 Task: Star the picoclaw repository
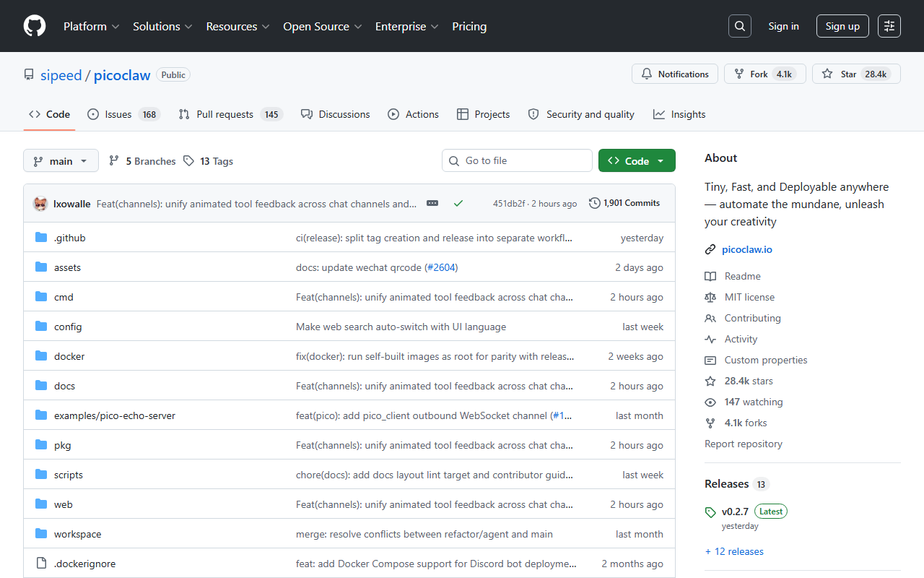856,74
